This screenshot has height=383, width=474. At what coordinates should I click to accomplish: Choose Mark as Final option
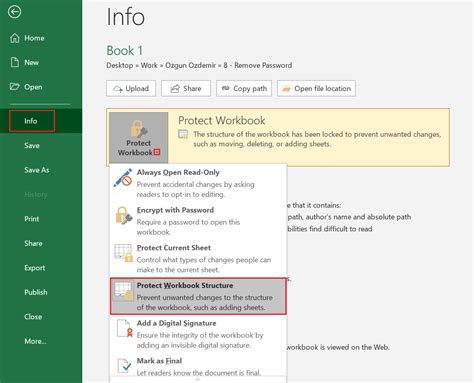pos(198,366)
